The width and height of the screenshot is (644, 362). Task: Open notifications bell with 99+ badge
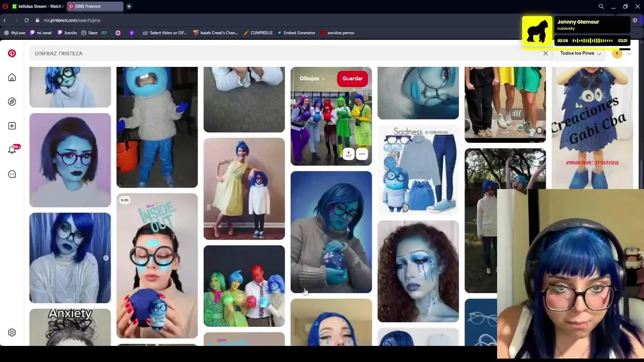(x=12, y=150)
